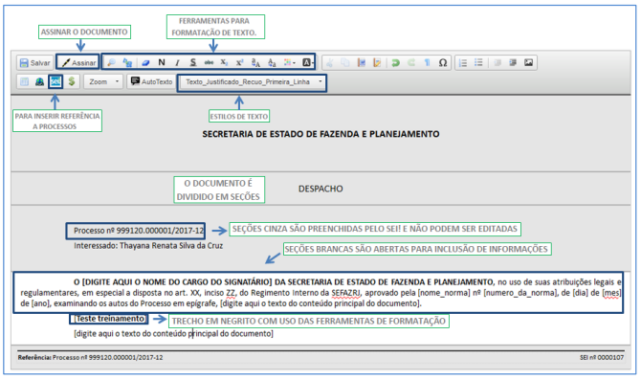
Task: Toggle strikethrough formatting
Action: (x=209, y=63)
